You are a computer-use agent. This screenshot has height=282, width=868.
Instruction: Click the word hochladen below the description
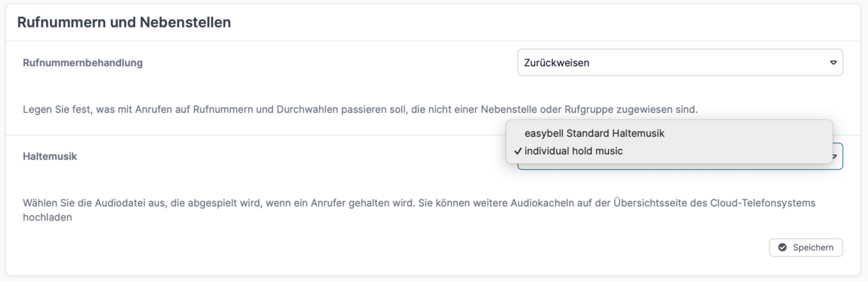pos(48,216)
